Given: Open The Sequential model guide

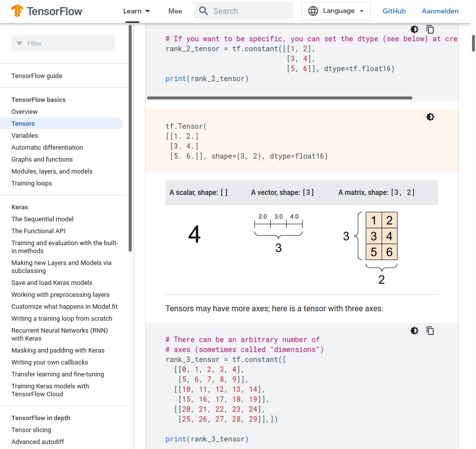Looking at the screenshot, I should point(43,219).
